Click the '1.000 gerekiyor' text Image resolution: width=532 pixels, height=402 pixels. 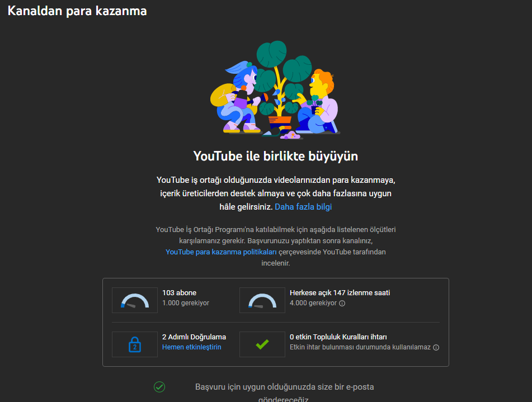tap(186, 303)
